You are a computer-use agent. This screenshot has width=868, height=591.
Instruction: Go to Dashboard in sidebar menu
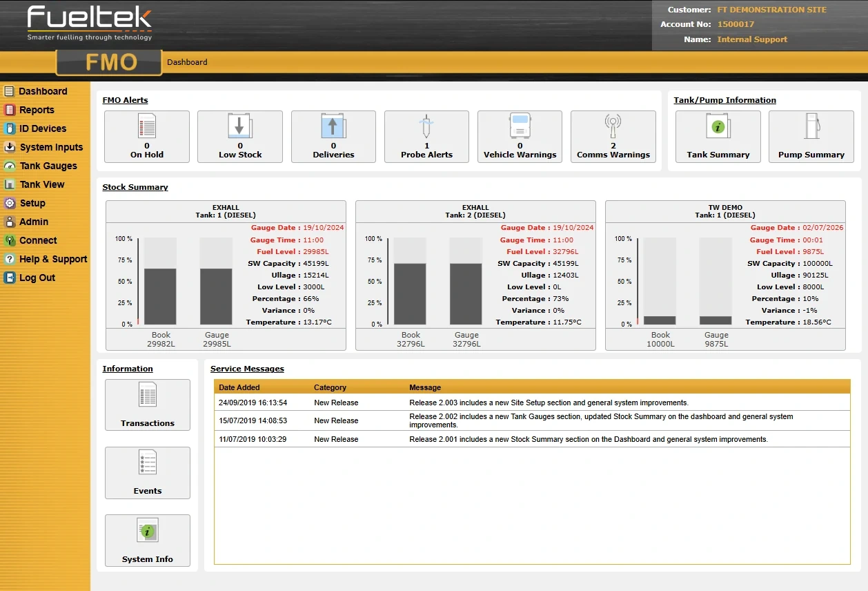tap(43, 91)
